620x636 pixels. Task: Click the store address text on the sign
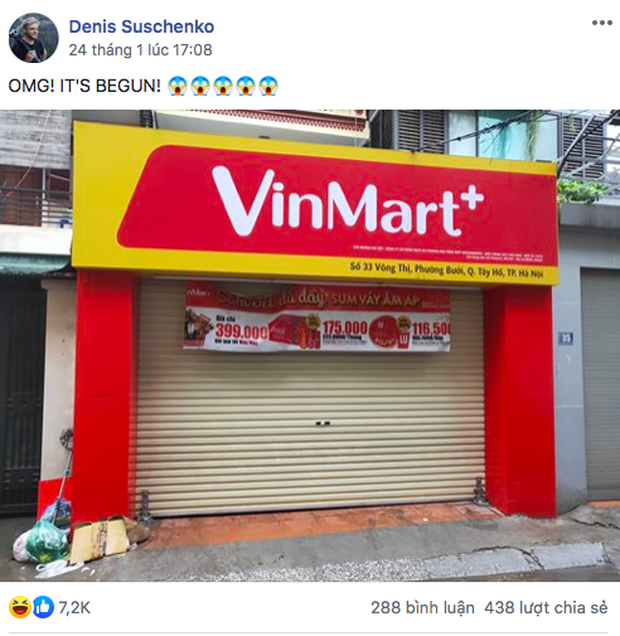(x=446, y=270)
